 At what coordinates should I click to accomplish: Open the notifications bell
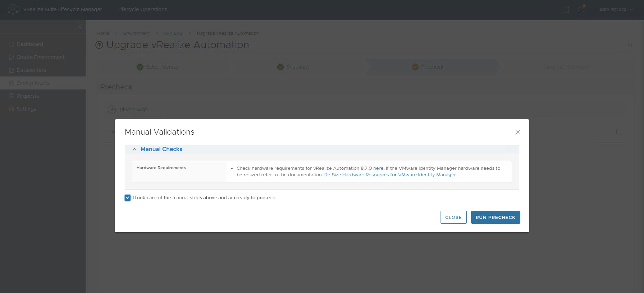click(581, 10)
